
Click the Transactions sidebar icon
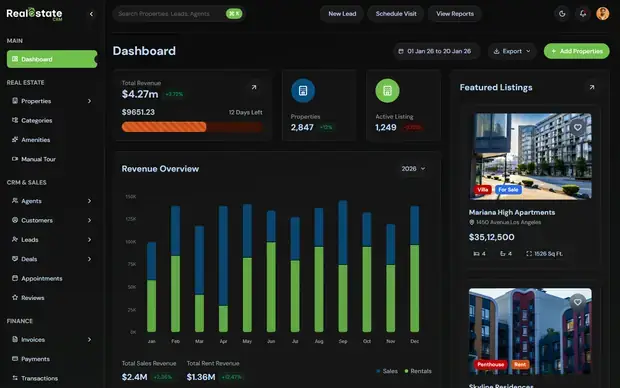click(x=15, y=378)
